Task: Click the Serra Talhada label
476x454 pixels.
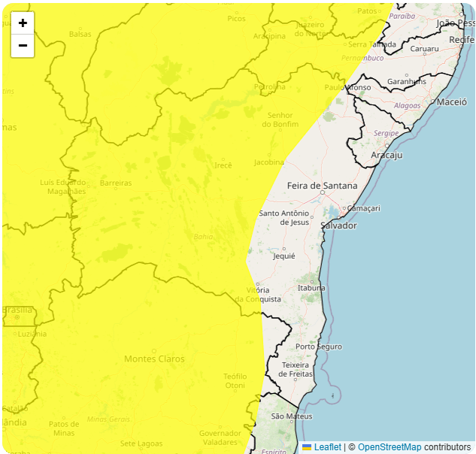Action: tap(372, 44)
